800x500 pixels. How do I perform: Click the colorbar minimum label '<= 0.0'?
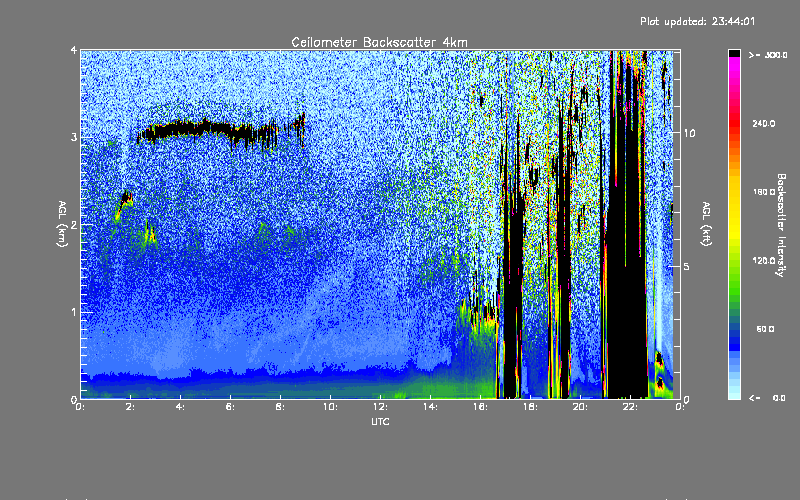tap(767, 398)
